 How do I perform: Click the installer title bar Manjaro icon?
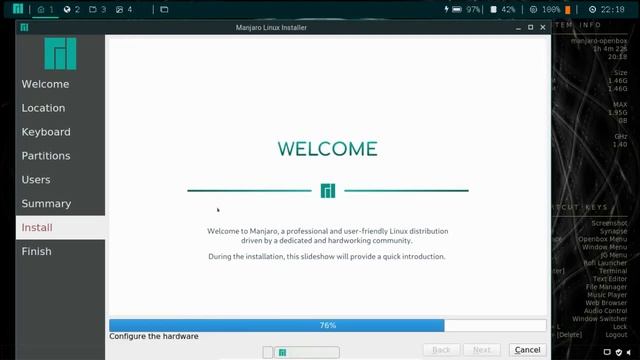pos(24,27)
